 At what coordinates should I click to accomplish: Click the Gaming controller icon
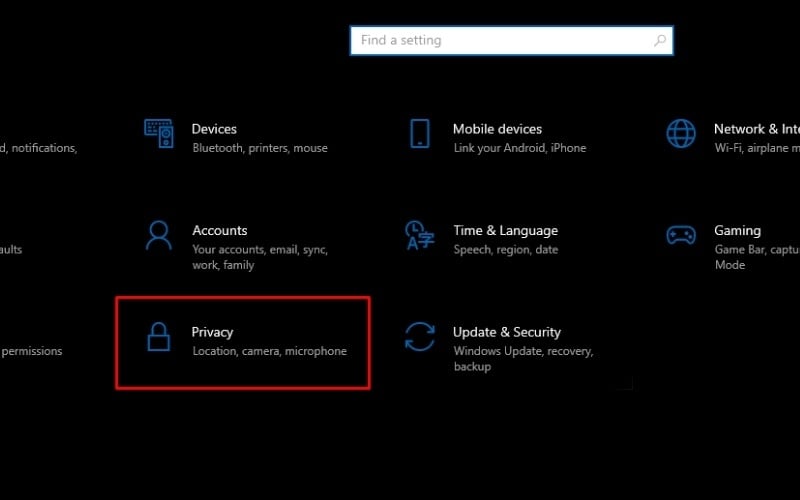pyautogui.click(x=681, y=235)
